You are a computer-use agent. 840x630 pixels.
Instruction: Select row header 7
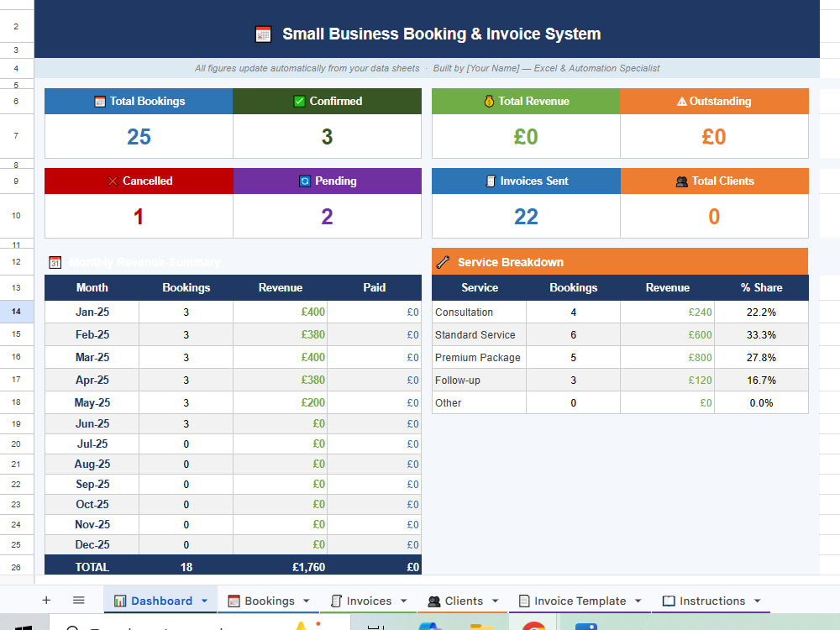point(17,135)
